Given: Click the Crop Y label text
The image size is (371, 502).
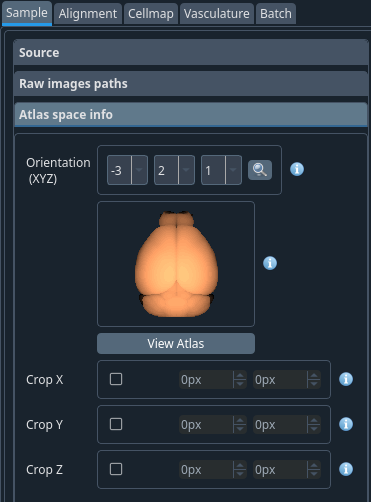Looking at the screenshot, I should click(44, 424).
